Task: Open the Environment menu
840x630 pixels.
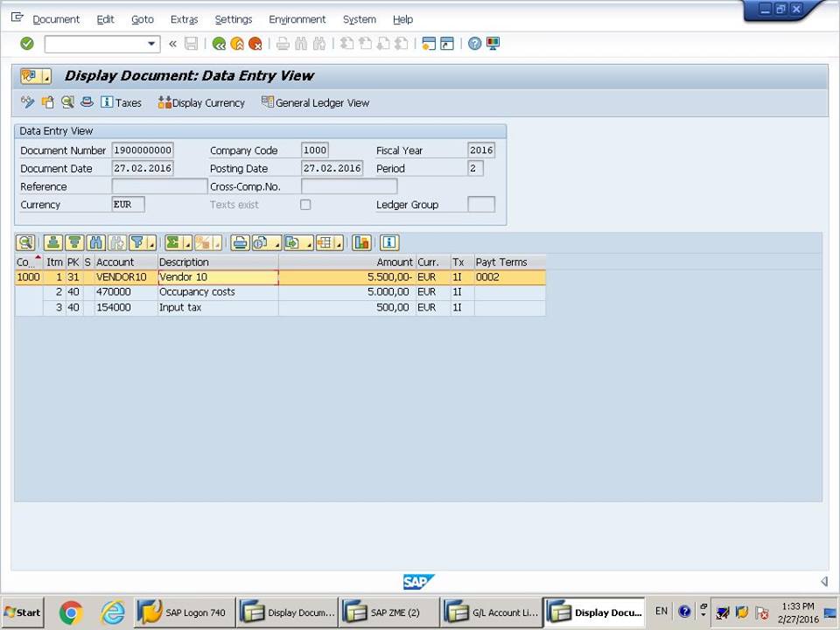Action: click(x=297, y=19)
